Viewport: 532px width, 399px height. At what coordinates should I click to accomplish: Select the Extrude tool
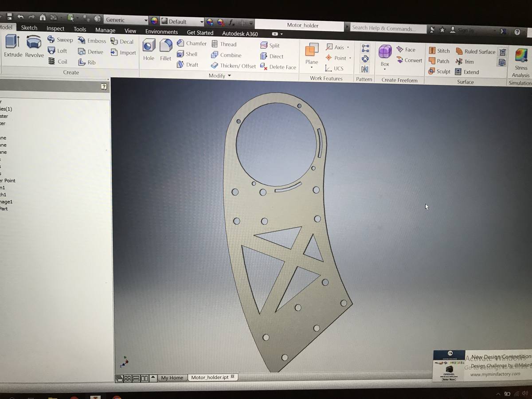tap(12, 46)
